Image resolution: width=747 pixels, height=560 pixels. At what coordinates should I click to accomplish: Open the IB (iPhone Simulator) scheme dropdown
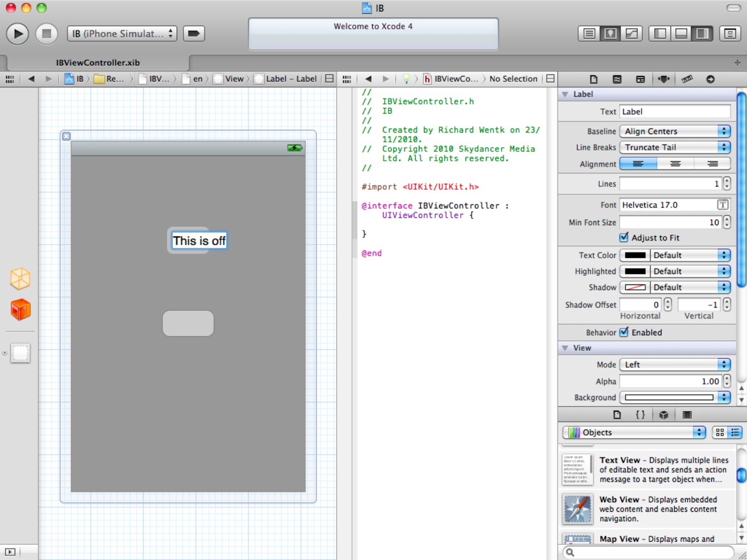pyautogui.click(x=122, y=34)
